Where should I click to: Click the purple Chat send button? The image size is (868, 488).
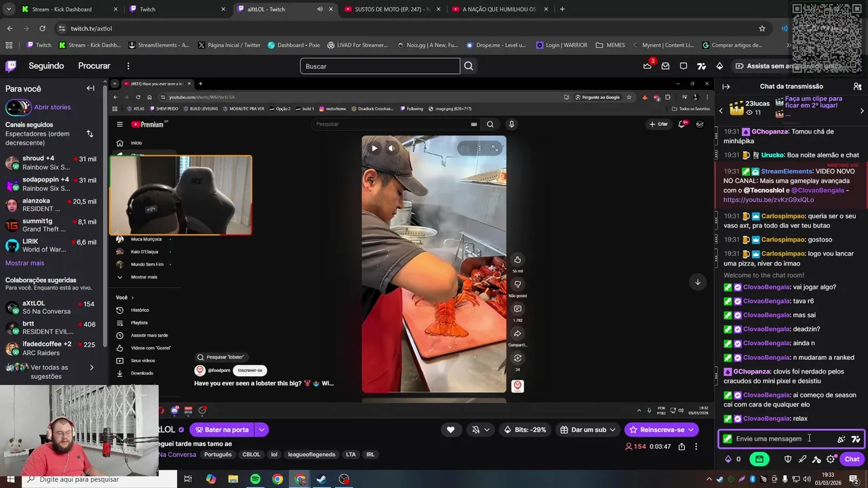852,459
